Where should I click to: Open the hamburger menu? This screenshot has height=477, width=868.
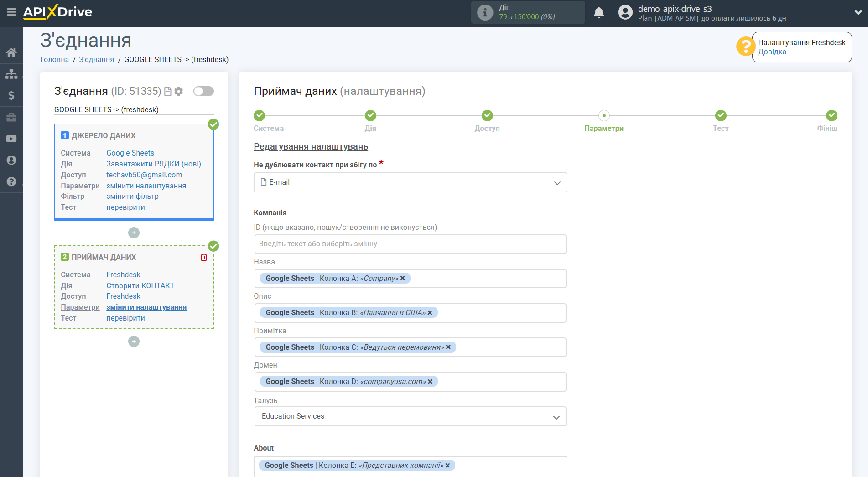11,12
